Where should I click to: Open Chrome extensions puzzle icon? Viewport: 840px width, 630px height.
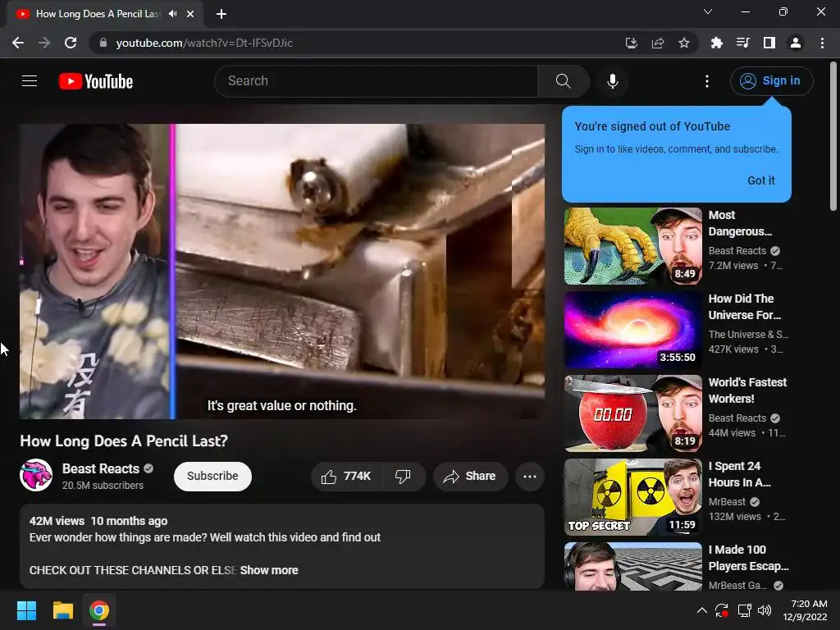point(716,43)
